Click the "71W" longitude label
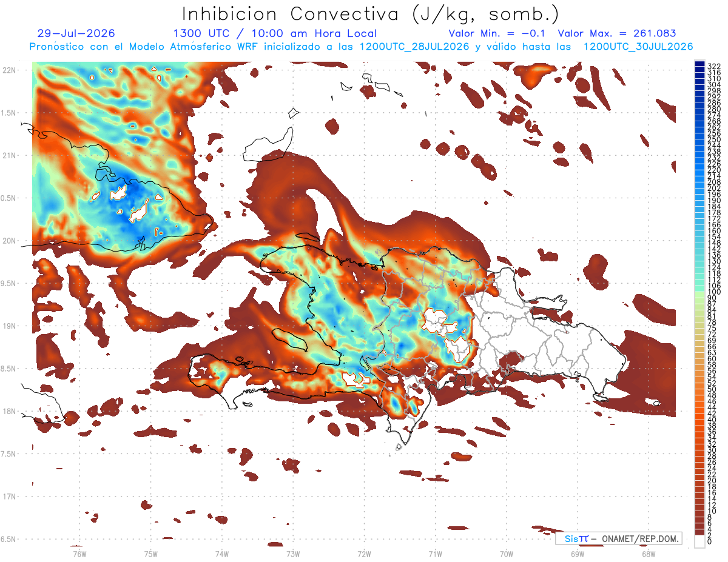728x562 pixels. tap(435, 553)
